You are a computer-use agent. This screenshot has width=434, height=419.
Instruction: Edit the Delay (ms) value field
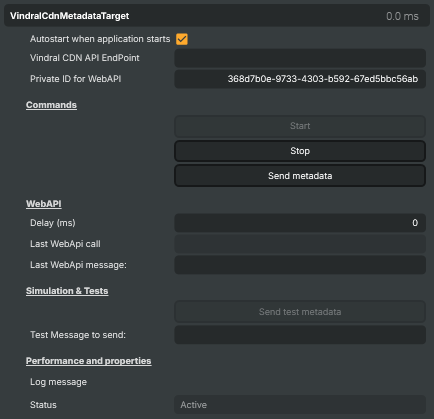pos(300,223)
